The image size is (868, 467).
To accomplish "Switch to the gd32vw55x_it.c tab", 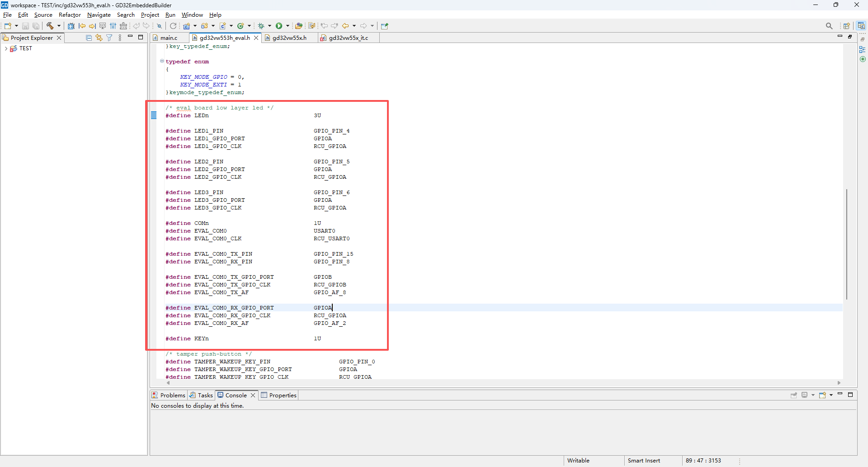I will [348, 38].
